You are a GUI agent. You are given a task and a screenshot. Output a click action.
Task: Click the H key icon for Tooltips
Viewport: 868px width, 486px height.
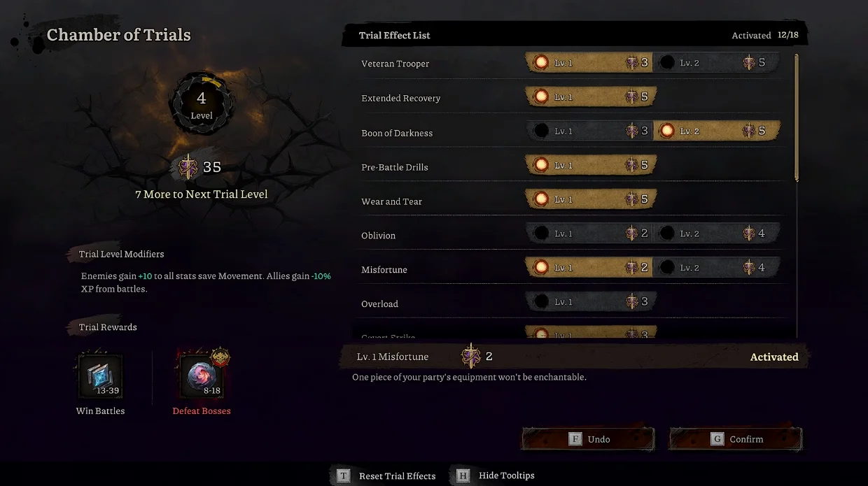(x=463, y=476)
